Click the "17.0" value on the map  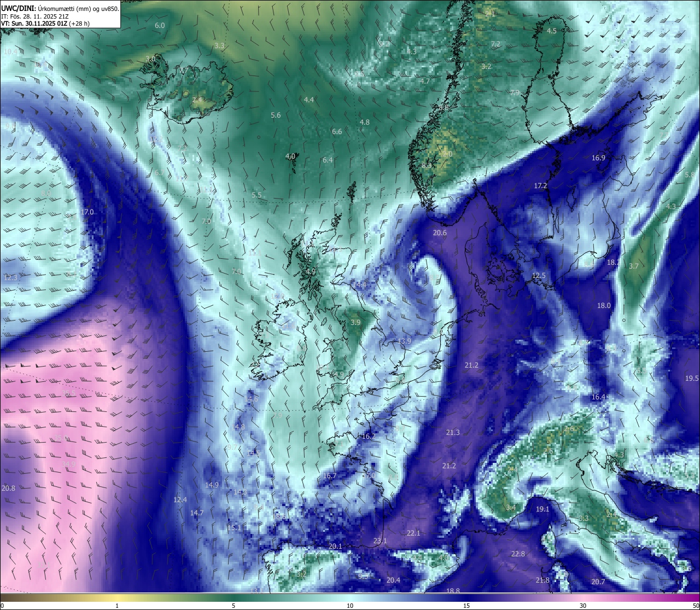point(87,212)
